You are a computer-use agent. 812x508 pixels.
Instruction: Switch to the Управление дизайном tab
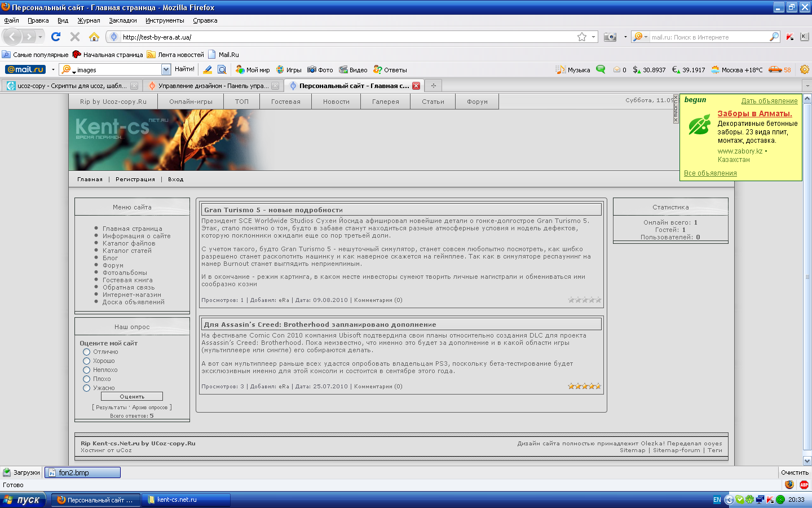tap(210, 86)
